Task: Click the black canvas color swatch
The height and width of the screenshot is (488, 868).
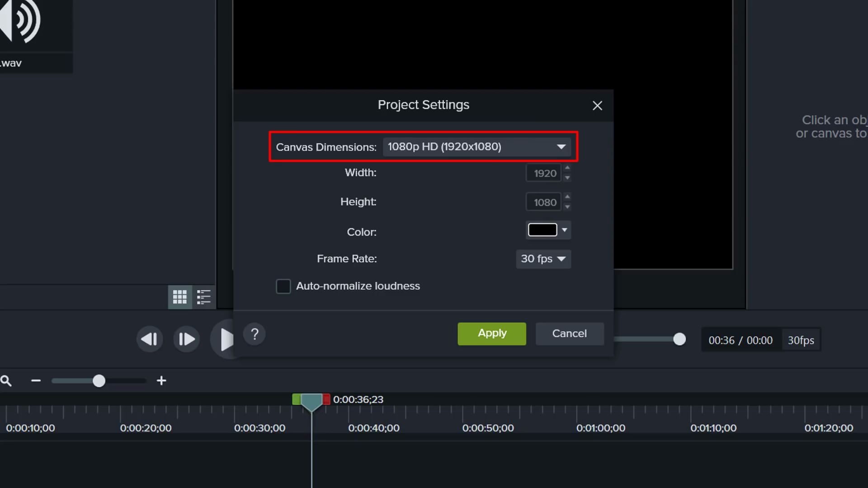Action: (x=542, y=230)
